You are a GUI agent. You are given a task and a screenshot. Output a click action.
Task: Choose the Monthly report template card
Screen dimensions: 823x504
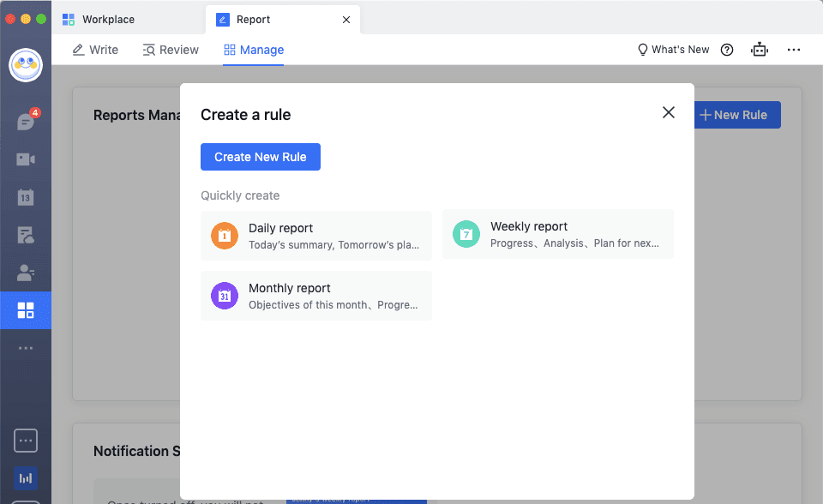(316, 296)
